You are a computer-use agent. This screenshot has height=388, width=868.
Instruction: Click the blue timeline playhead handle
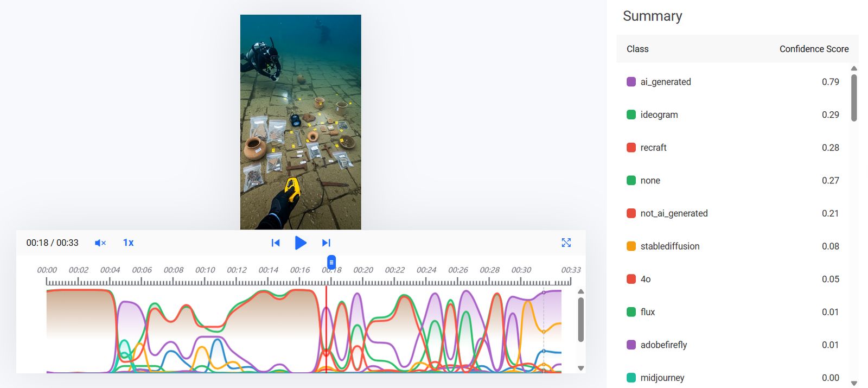click(331, 262)
